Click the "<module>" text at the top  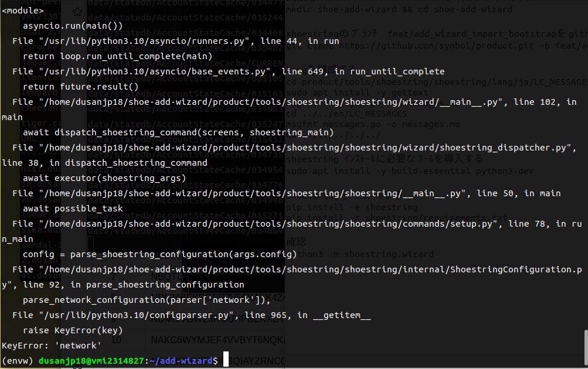coord(23,11)
